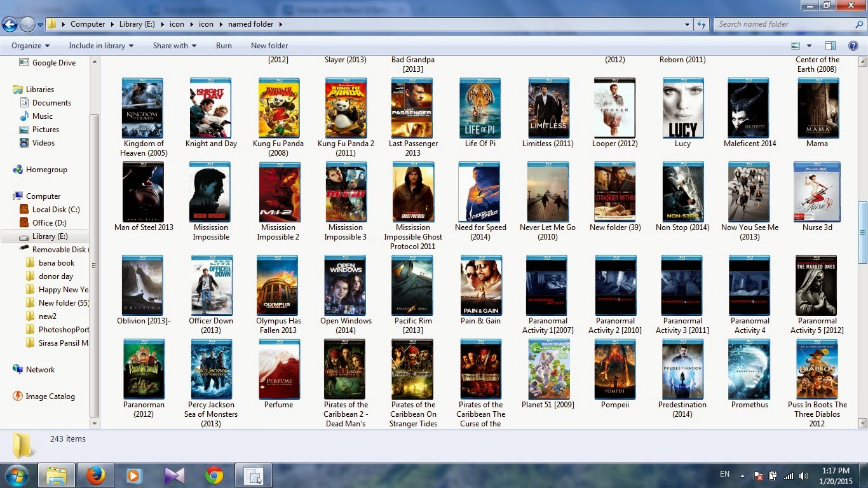The width and height of the screenshot is (868, 488).
Task: Open Music library in navigation pane
Action: tap(43, 116)
